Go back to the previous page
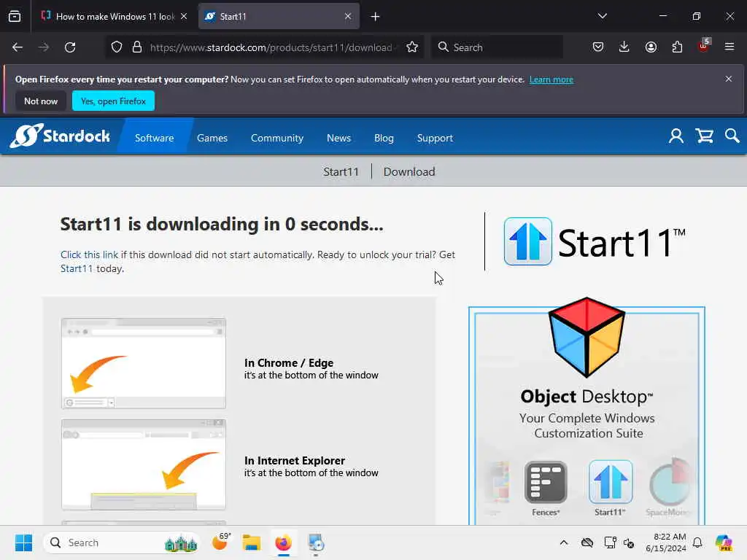 (x=18, y=47)
